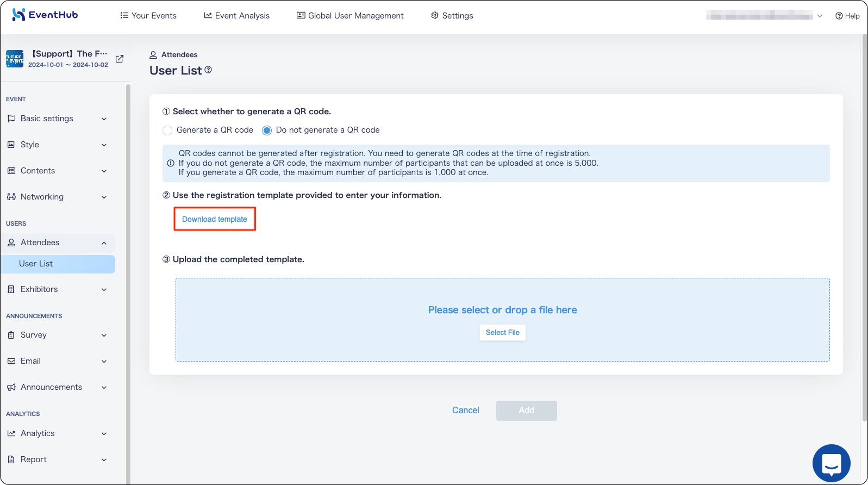Open the chat support bubble icon
The image size is (868, 485).
(x=831, y=463)
